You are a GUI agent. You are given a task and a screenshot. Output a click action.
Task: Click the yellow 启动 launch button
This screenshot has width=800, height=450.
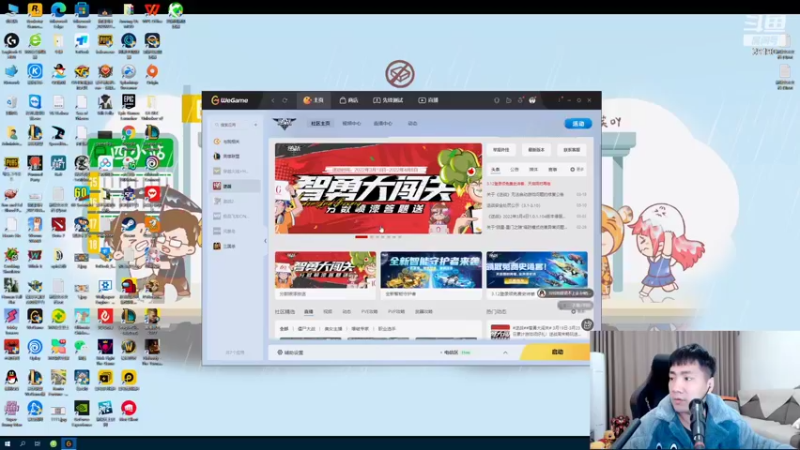click(x=556, y=352)
